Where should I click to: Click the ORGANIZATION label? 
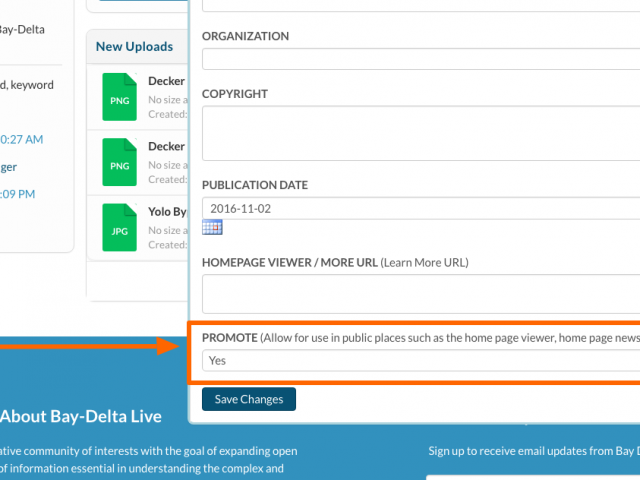[x=246, y=36]
